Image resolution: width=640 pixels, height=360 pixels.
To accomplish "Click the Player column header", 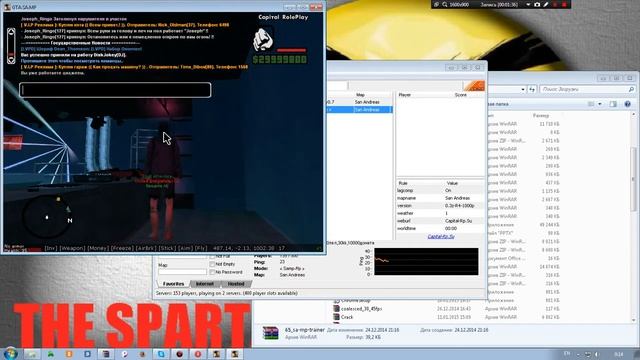I will (404, 95).
